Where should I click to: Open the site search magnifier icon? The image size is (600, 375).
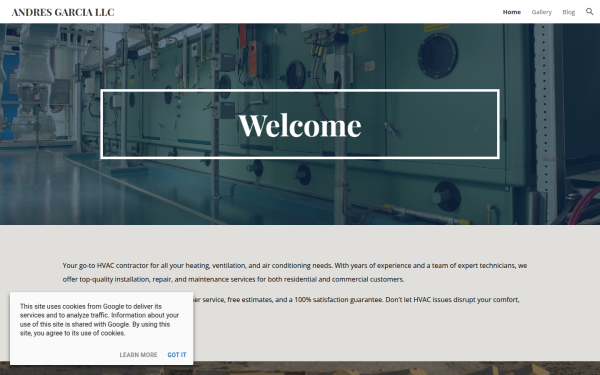589,12
